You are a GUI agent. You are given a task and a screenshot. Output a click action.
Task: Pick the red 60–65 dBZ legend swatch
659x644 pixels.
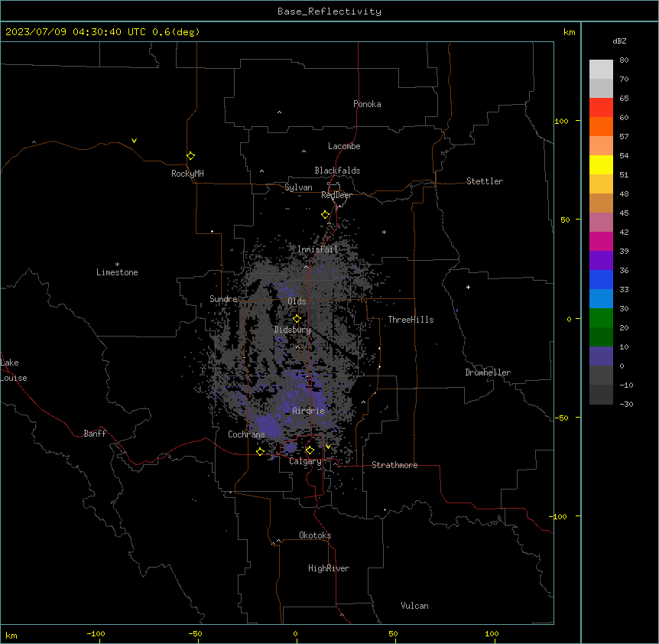[x=601, y=108]
